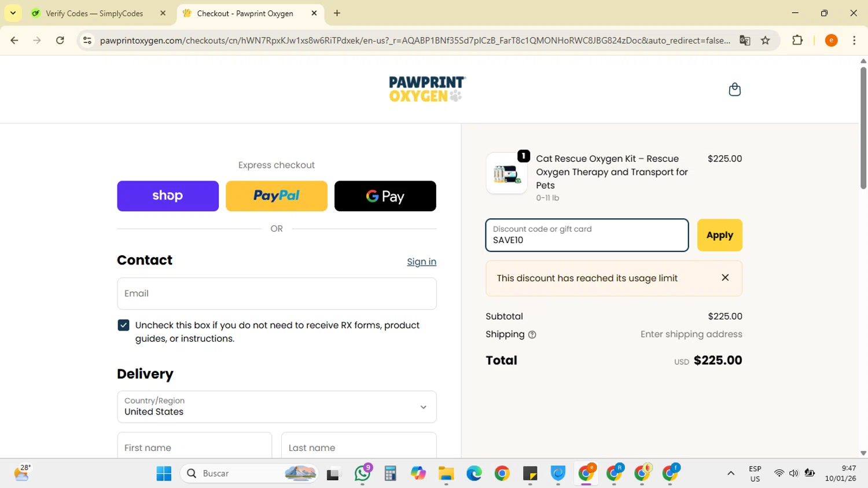Viewport: 868px width, 488px height.
Task: Open Microsoft Edge from the taskbar
Action: (474, 474)
